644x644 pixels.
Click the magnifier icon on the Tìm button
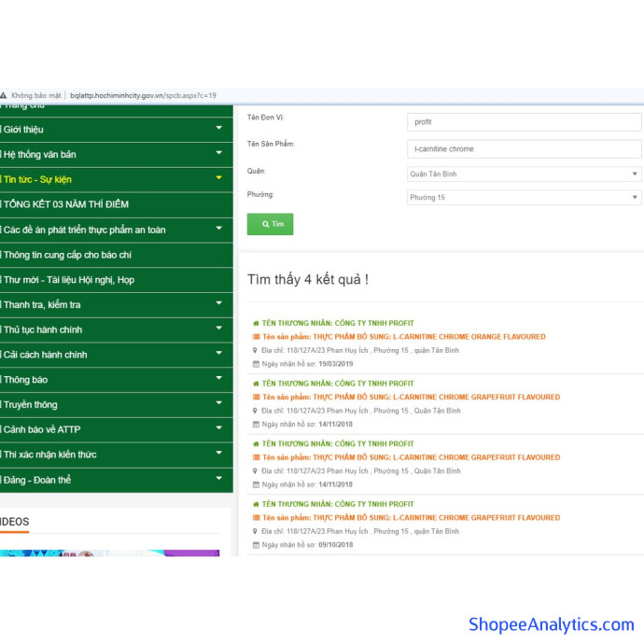pos(265,224)
